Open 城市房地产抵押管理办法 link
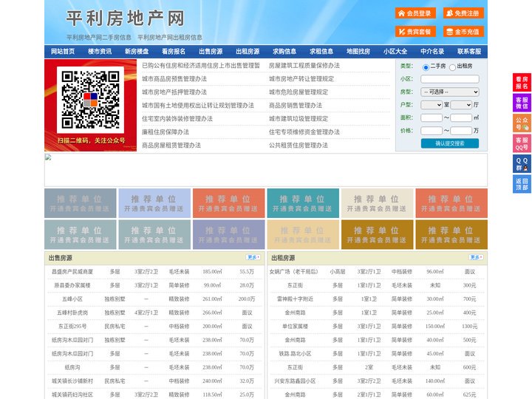Image resolution: width=532 pixels, height=399 pixels. (174, 92)
